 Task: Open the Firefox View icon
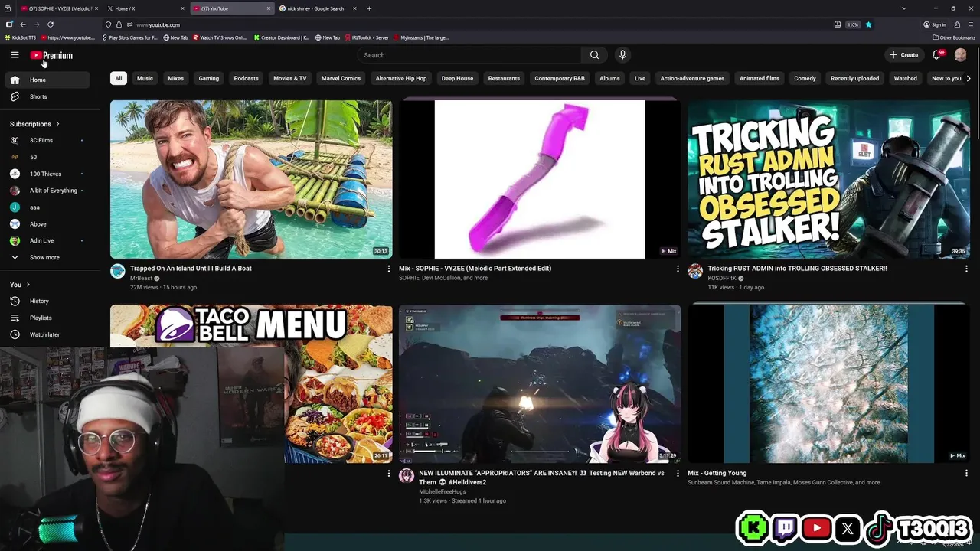pos(8,8)
